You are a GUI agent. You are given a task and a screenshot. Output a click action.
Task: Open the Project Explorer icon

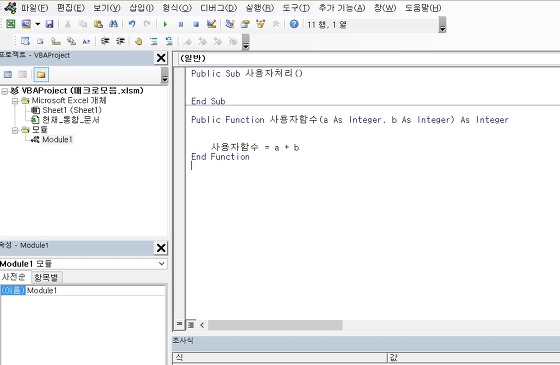tap(230, 24)
